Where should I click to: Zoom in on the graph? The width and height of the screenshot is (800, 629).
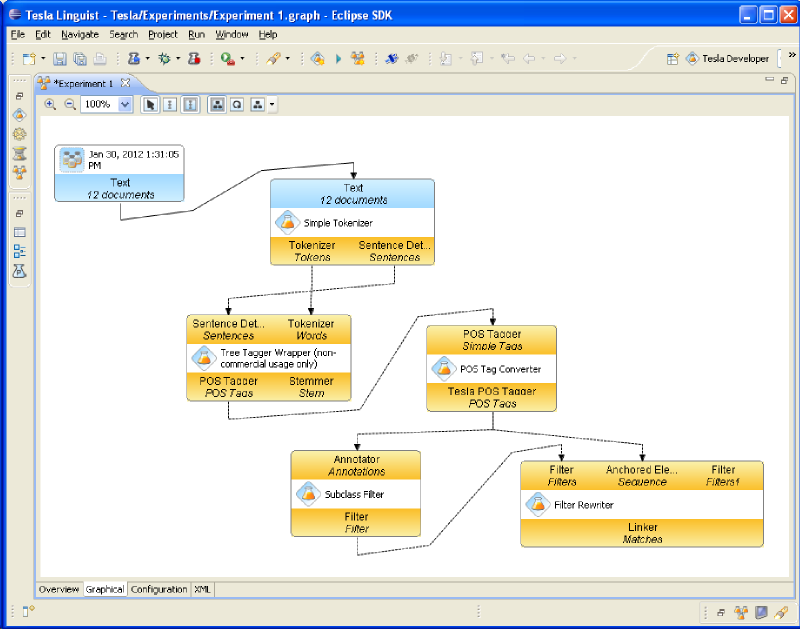click(x=50, y=105)
